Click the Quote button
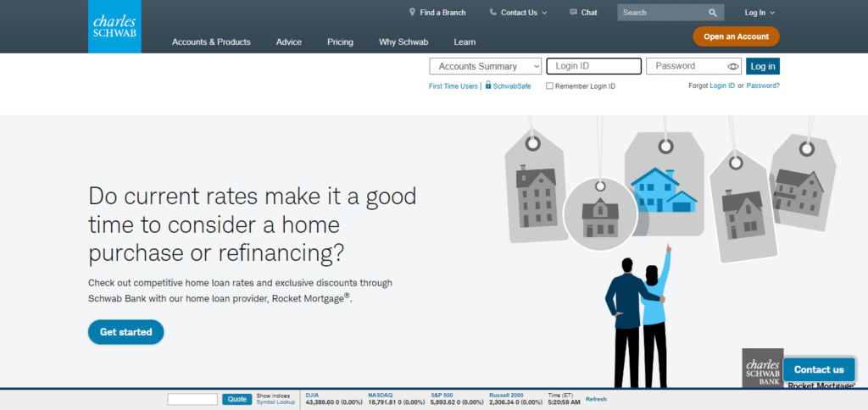This screenshot has height=410, width=868. [x=237, y=399]
